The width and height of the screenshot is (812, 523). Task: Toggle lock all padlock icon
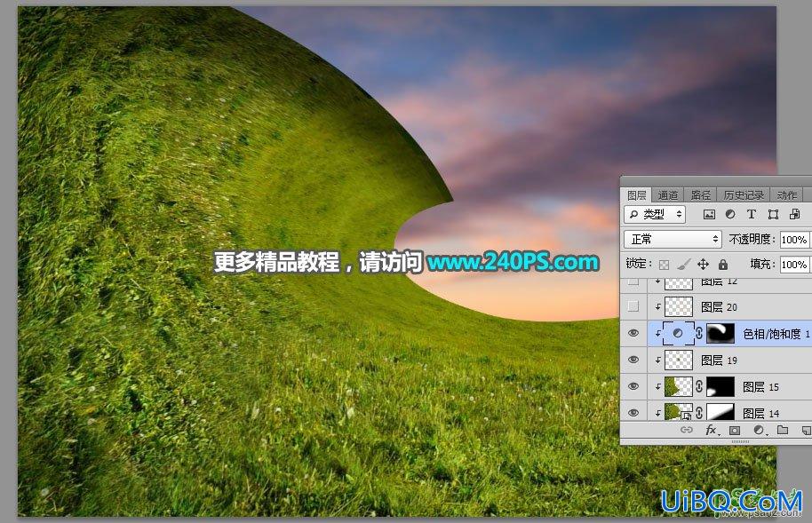[723, 265]
